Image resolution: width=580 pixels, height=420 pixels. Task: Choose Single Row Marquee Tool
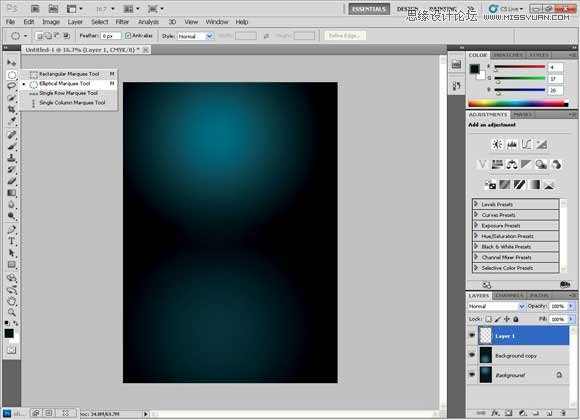pos(69,93)
